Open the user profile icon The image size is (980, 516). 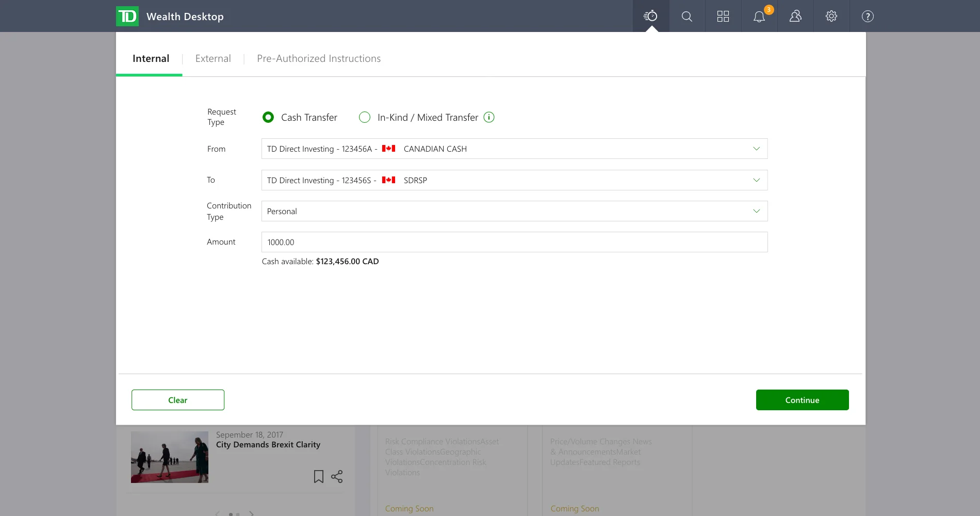[x=795, y=17]
